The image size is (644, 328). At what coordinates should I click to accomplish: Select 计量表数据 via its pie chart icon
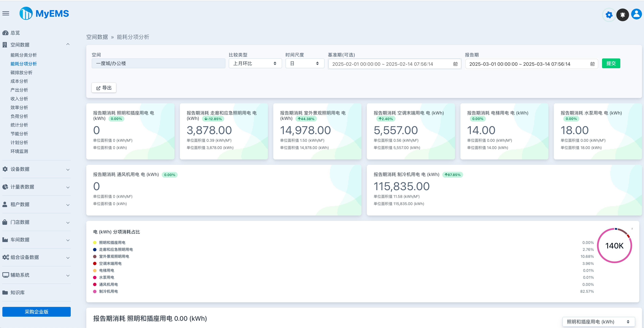pyautogui.click(x=5, y=187)
